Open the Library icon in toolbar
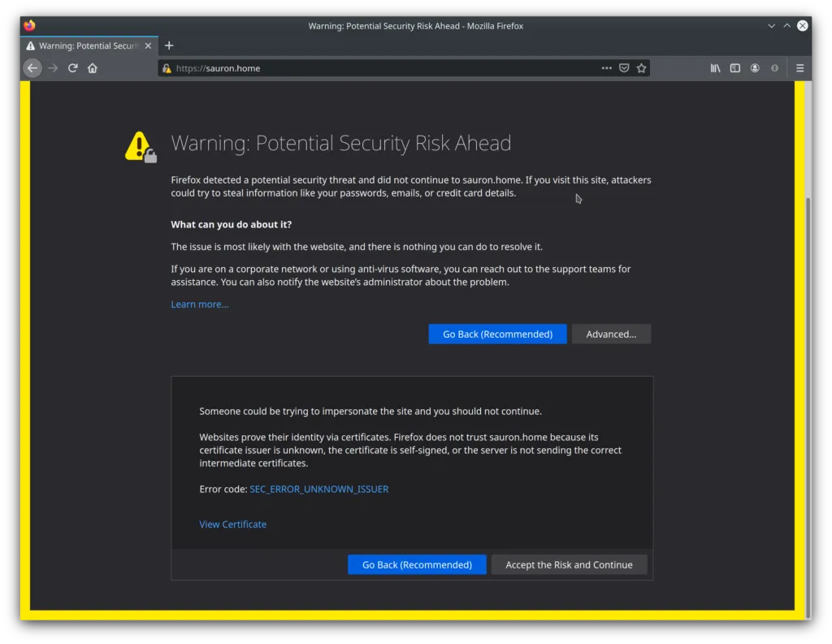Viewport: 832px width, 644px height. click(x=715, y=68)
